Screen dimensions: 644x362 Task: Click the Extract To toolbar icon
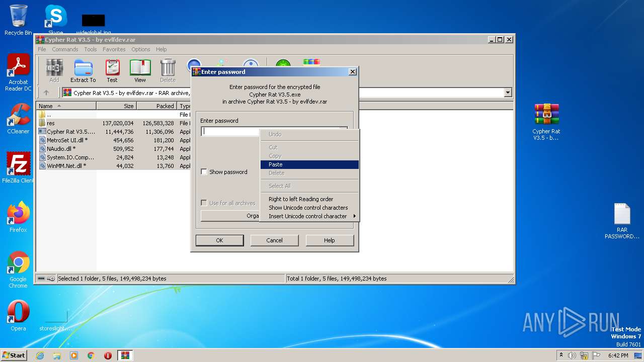83,70
